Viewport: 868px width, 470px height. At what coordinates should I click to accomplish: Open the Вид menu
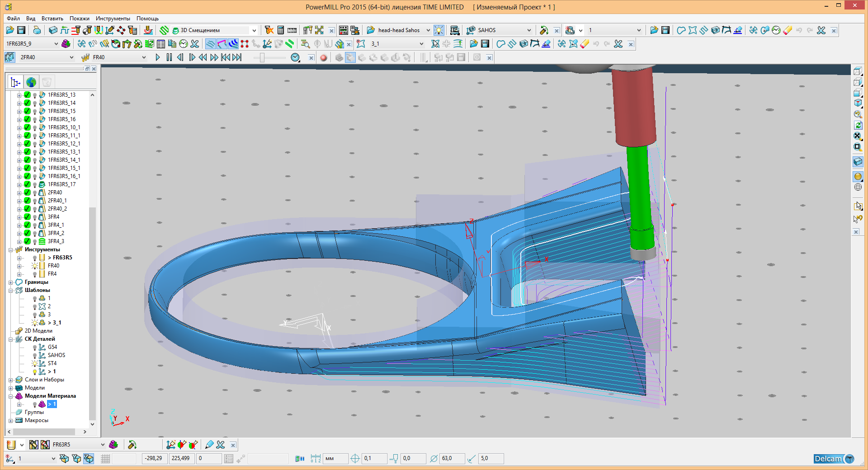pyautogui.click(x=31, y=19)
